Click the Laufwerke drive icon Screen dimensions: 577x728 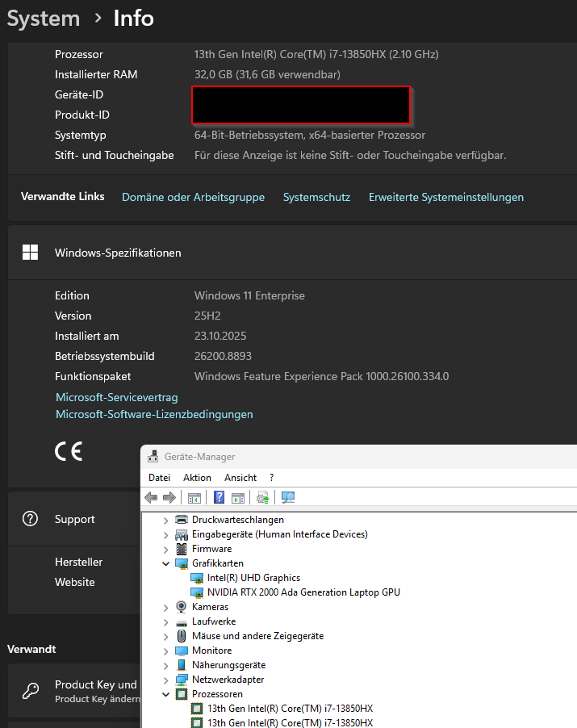(x=182, y=622)
